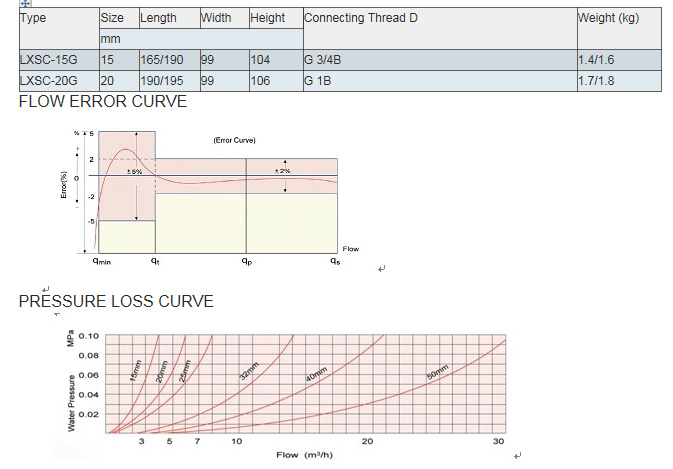
Task: Click the G 3/4B thread cell
Action: click(321, 59)
